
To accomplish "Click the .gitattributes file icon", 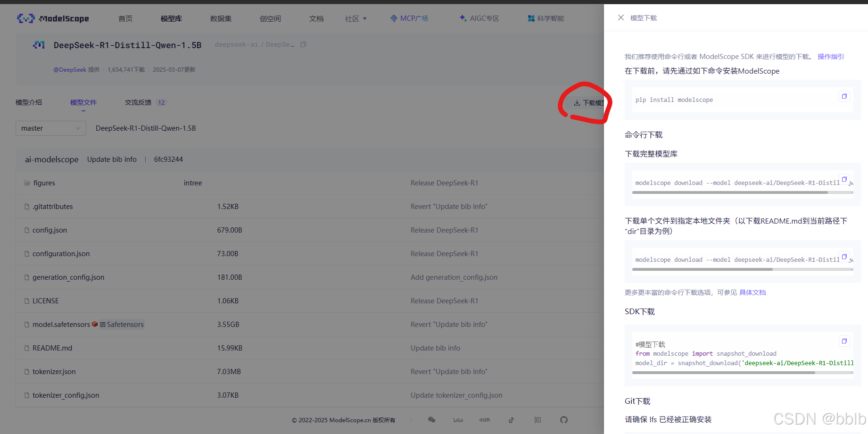I will pos(27,207).
